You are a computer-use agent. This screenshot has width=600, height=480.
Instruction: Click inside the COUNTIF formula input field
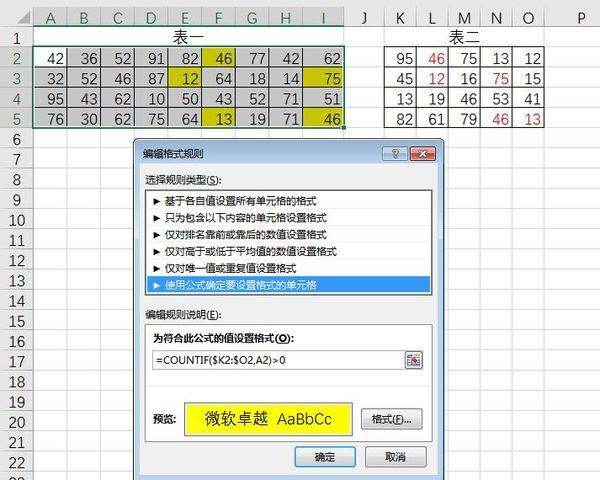[x=275, y=359]
